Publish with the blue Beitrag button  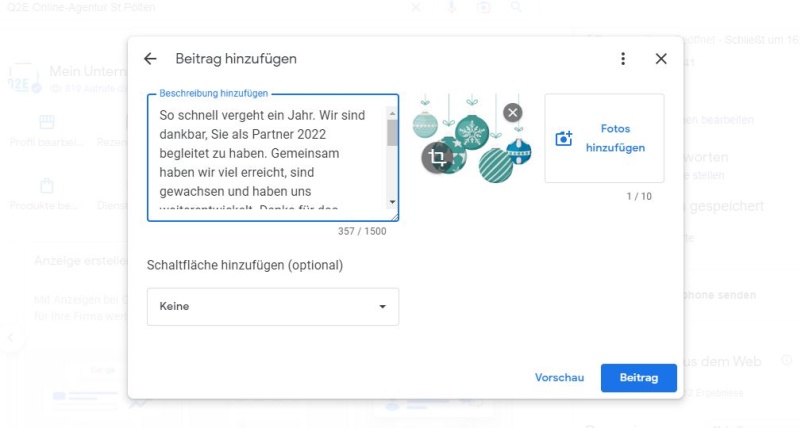coord(639,378)
